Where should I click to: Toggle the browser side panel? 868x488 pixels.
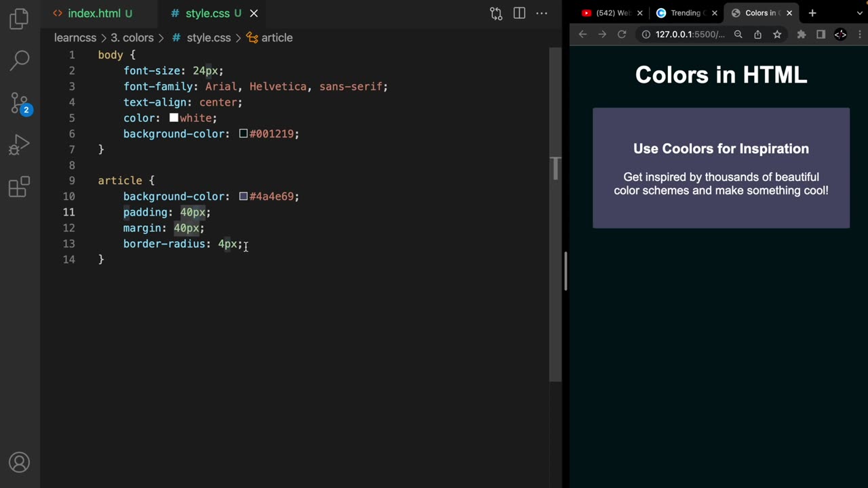[x=821, y=35]
